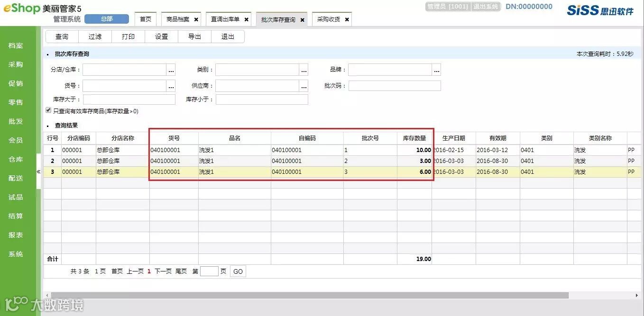Click the 有效期 column header
This screenshot has height=316, width=644.
(498, 138)
